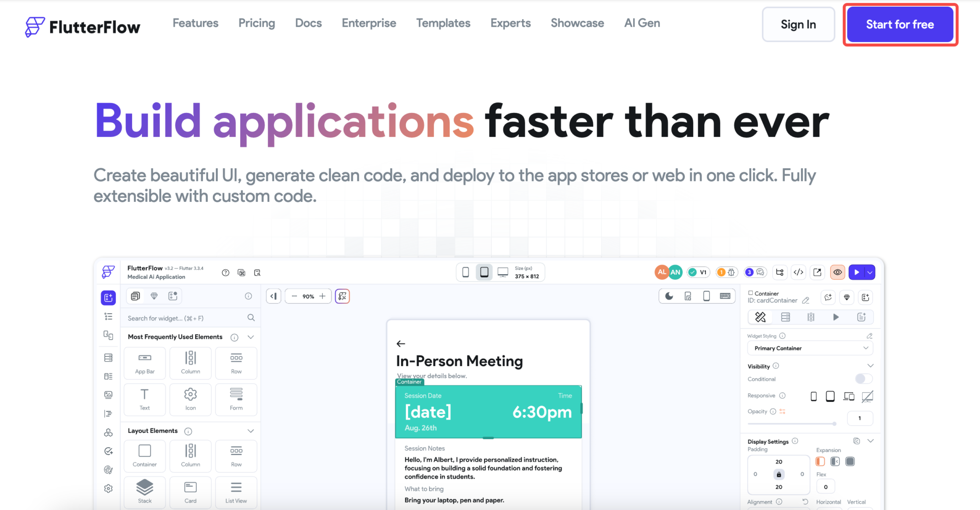980x510 pixels.
Task: Pick the App Bar widget icon
Action: pyautogui.click(x=145, y=363)
